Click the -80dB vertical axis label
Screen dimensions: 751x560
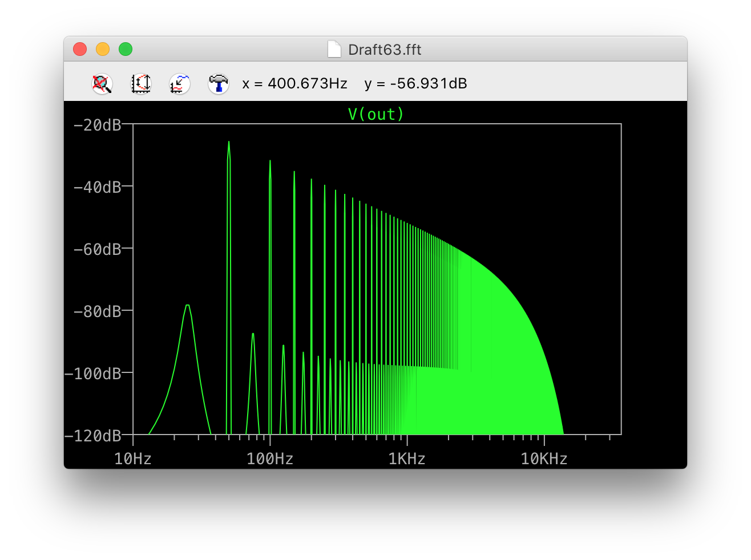98,311
